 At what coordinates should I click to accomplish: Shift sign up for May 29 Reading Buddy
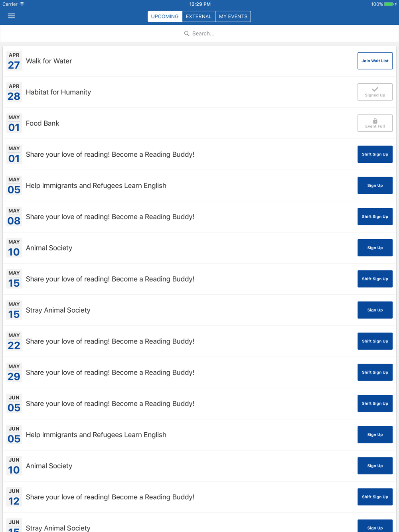click(x=375, y=372)
